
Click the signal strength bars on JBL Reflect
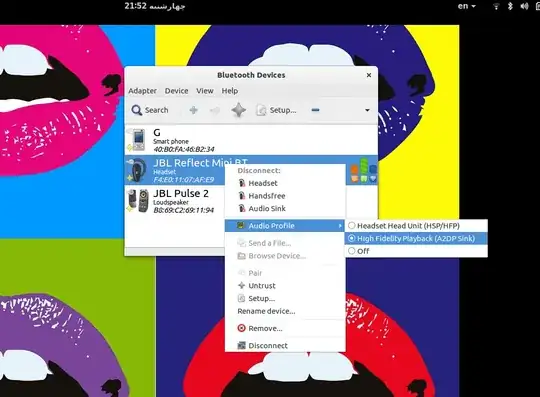coord(363,170)
